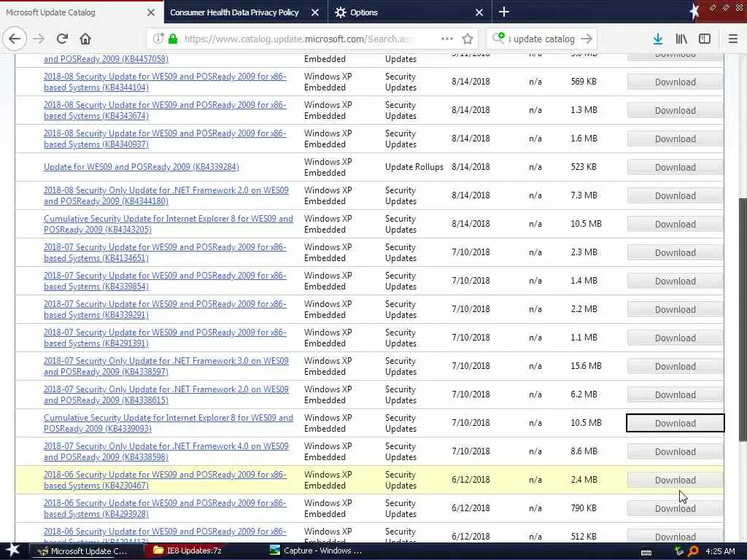Open .NET Framework 3.0 KB4338597 link

coord(166,366)
